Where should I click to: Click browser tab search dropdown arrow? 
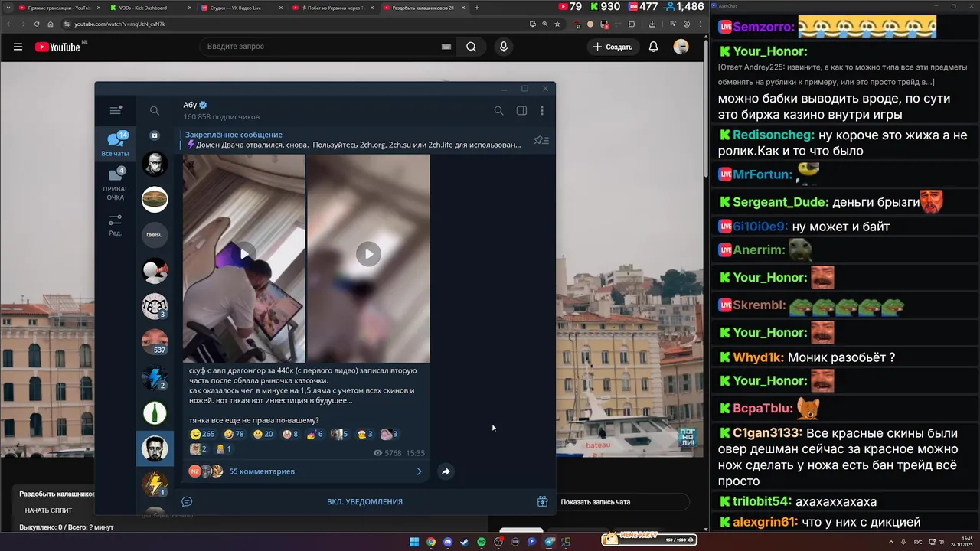pyautogui.click(x=7, y=8)
